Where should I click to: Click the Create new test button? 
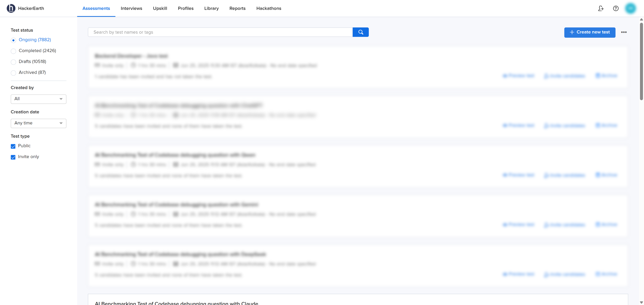(x=590, y=32)
